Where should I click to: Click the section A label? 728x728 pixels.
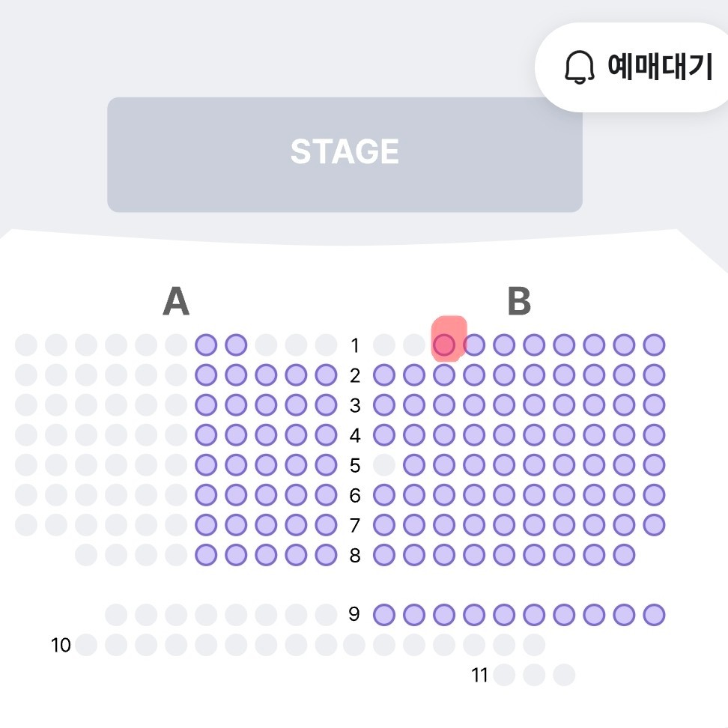pyautogui.click(x=175, y=303)
